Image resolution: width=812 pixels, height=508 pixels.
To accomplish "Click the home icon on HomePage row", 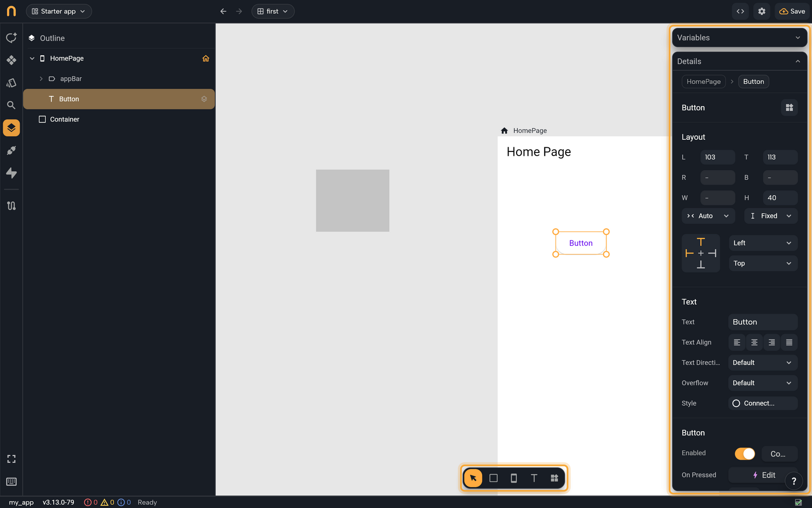I will point(206,58).
